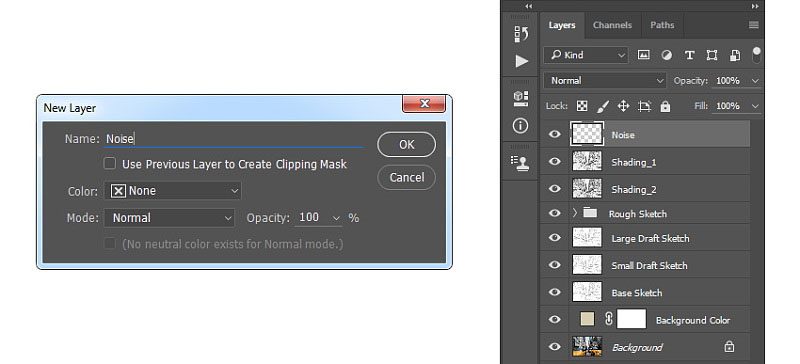Filter layers by pixel layer icon

644,55
